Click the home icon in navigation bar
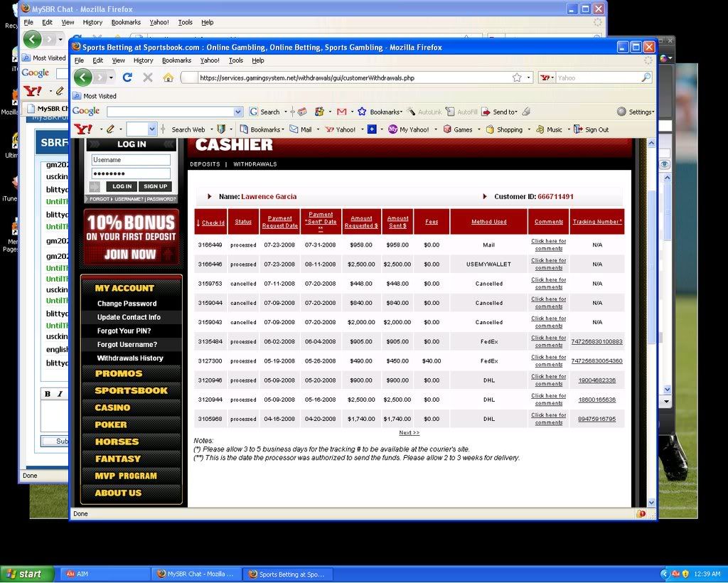 (x=168, y=77)
